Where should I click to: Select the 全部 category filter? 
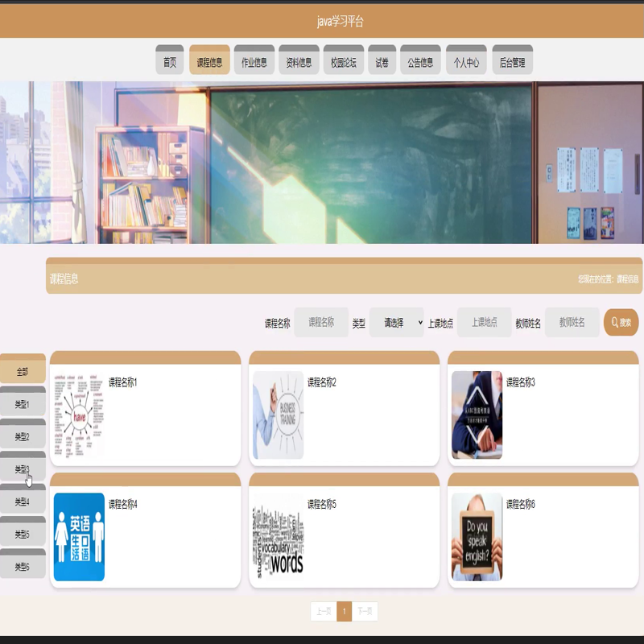[23, 369]
